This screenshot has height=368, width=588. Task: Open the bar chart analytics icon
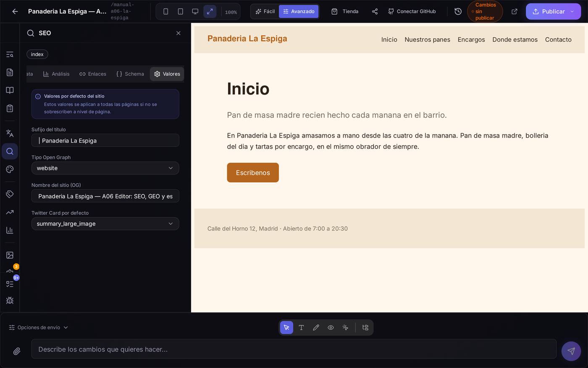click(x=10, y=230)
